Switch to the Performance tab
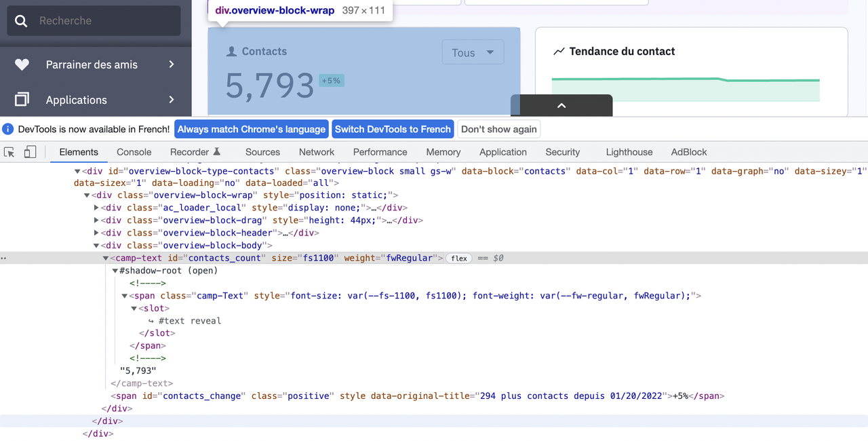The height and width of the screenshot is (441, 868). pyautogui.click(x=380, y=152)
